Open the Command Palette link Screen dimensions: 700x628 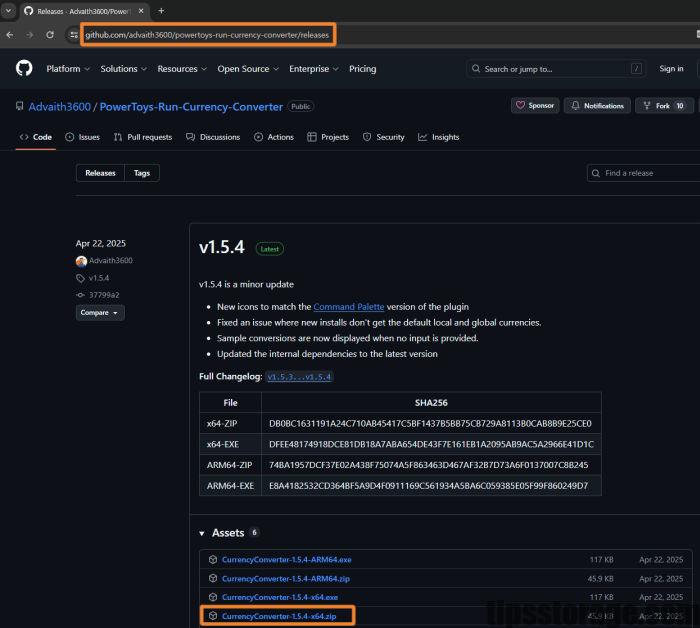pyautogui.click(x=349, y=306)
